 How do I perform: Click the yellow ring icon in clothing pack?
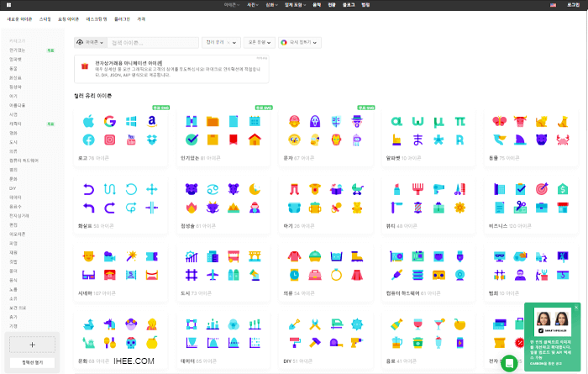tap(336, 275)
